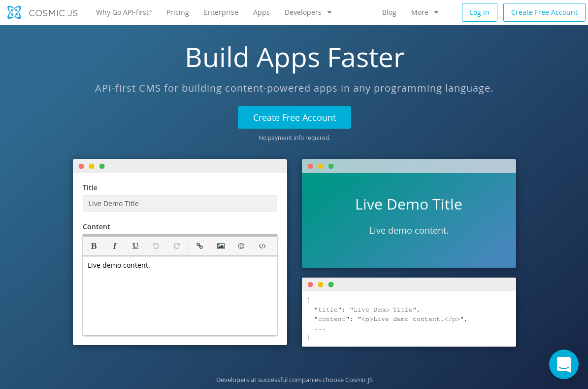Expand the Developers dropdown menu
This screenshot has width=588, height=389.
308,12
